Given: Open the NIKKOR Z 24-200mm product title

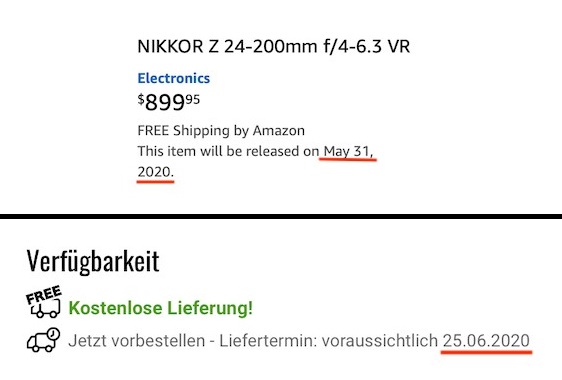Looking at the screenshot, I should tap(274, 47).
